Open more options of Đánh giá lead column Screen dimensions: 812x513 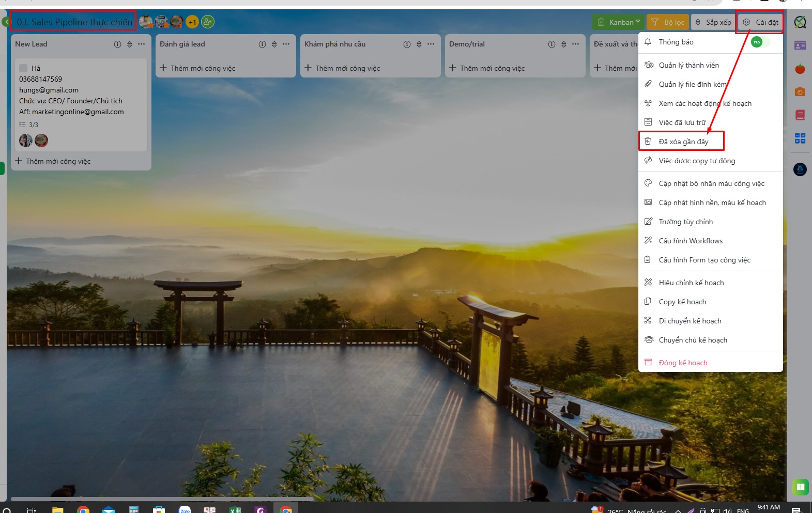pos(286,44)
